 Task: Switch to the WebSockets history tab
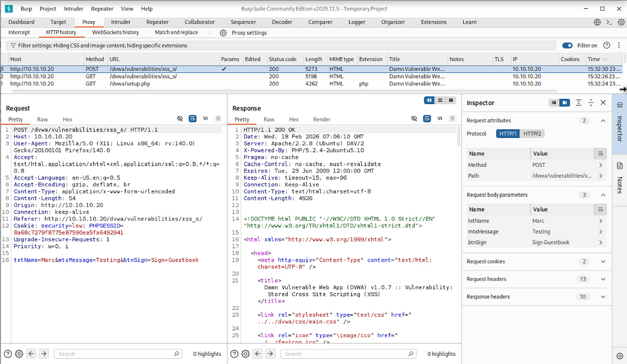click(x=115, y=32)
